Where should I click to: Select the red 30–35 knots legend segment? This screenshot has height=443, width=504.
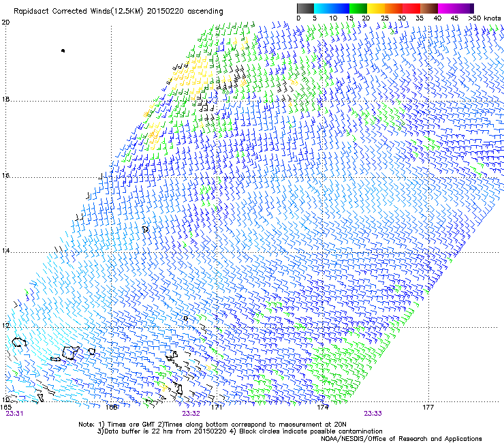(411, 8)
